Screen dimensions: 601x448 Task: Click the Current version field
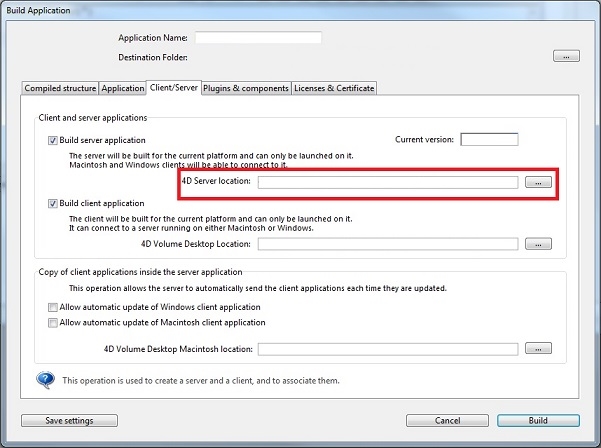click(x=489, y=139)
